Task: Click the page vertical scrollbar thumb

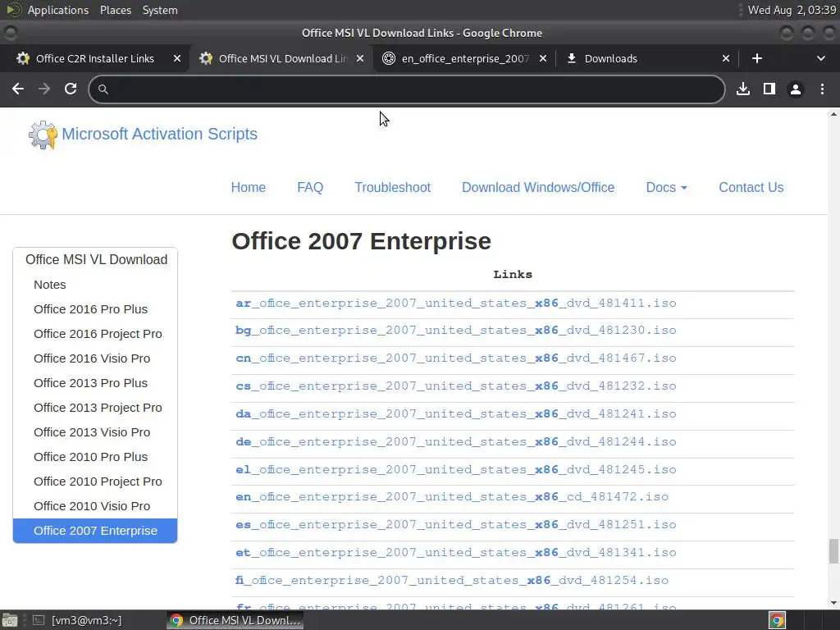Action: coord(833,551)
